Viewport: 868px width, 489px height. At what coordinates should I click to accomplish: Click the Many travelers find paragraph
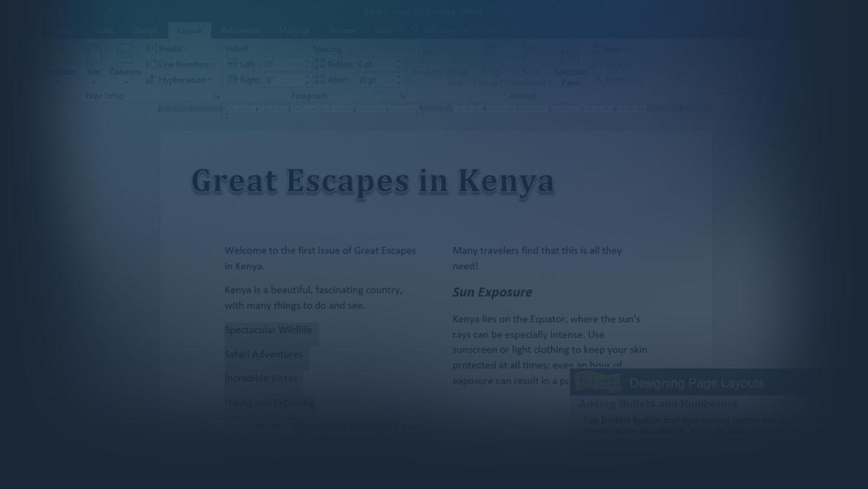537,258
